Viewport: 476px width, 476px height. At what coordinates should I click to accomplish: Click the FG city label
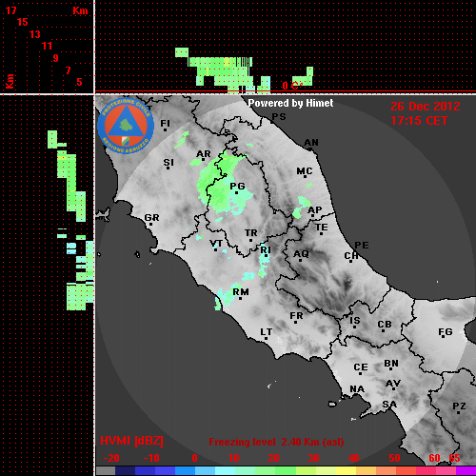446,332
